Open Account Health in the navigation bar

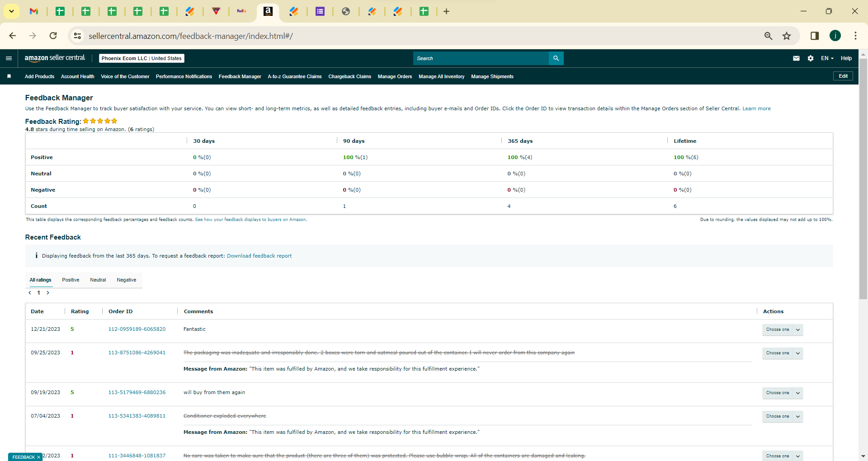78,76
